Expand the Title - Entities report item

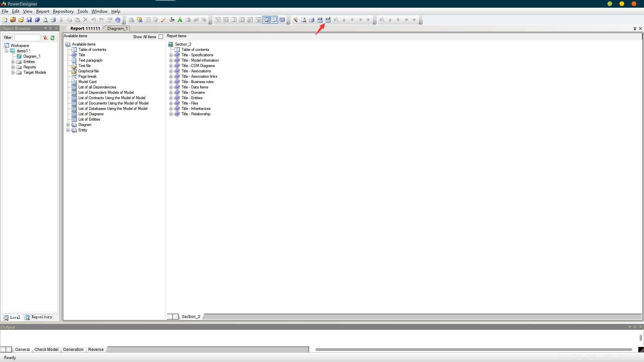point(171,98)
